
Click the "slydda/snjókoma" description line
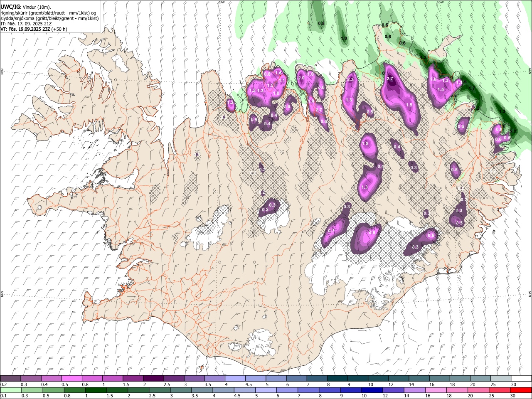[x=49, y=18]
